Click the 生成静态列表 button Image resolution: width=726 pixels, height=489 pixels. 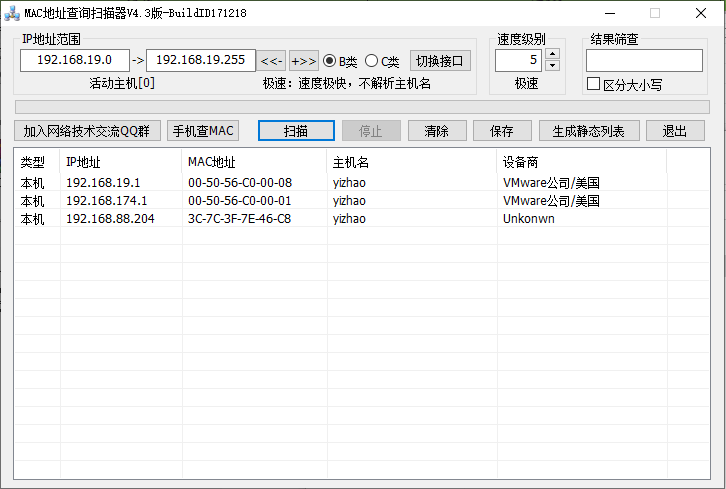point(589,131)
